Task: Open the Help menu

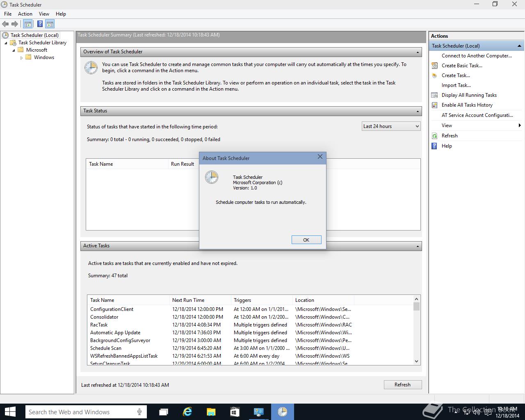Action: click(61, 14)
